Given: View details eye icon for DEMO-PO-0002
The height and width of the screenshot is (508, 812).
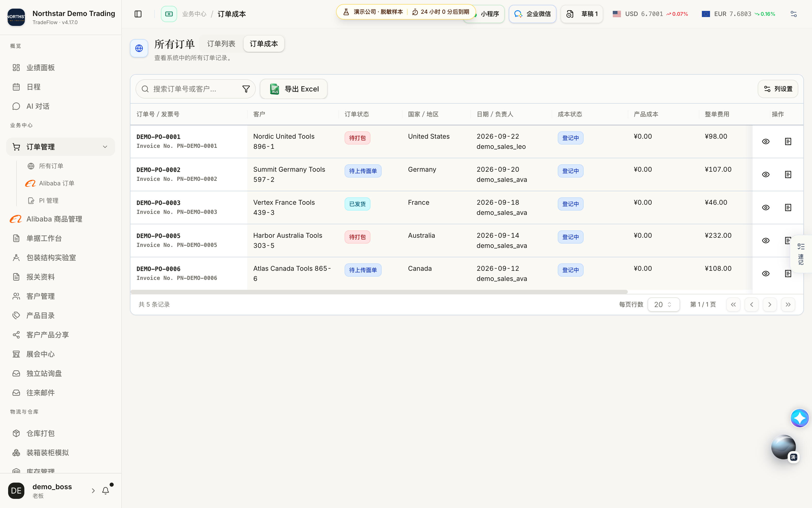Looking at the screenshot, I should (x=766, y=174).
